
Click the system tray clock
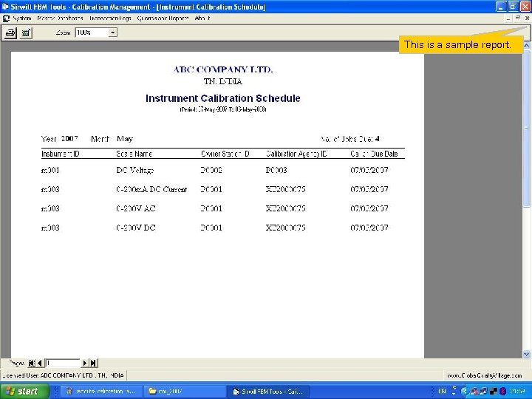pos(517,392)
